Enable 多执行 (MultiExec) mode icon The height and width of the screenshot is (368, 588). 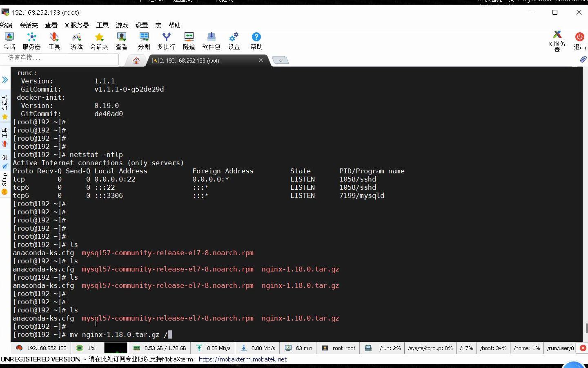166,41
